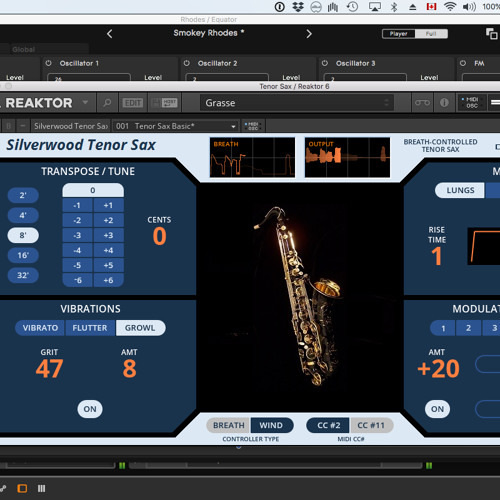Select the GROWL tab
Viewport: 500px width, 500px height.
click(140, 328)
